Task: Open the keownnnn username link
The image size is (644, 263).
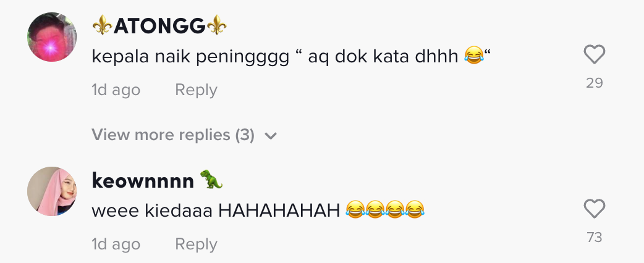Action: coord(143,180)
